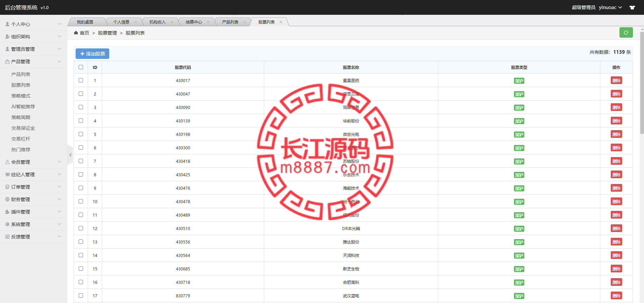The width and height of the screenshot is (644, 303).
Task: Delete stock 830779 武汉蓝电
Action: click(616, 296)
